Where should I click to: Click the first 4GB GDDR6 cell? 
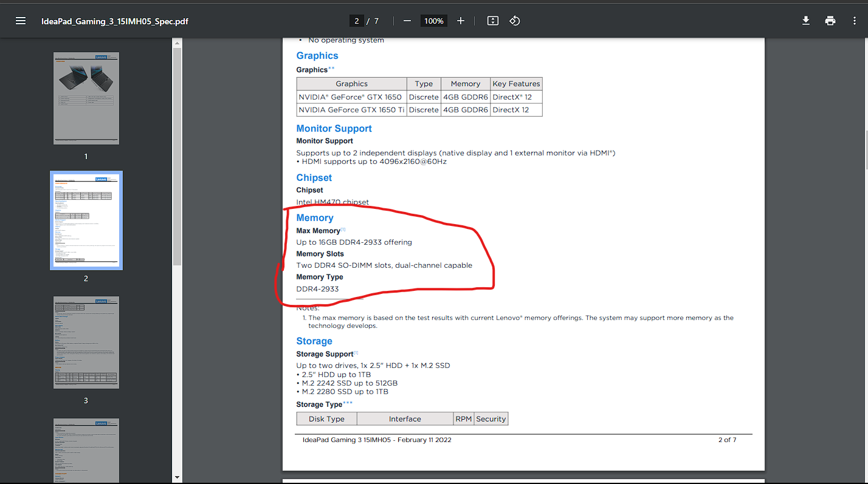click(x=466, y=97)
